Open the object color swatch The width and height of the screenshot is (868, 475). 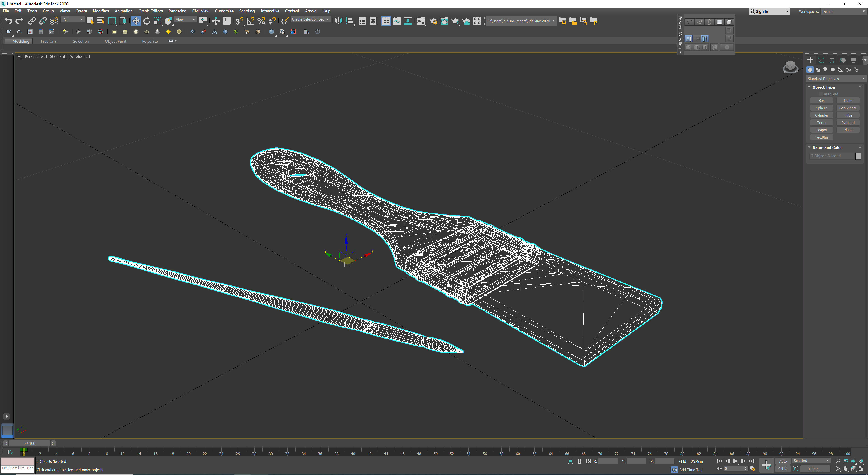tap(858, 156)
